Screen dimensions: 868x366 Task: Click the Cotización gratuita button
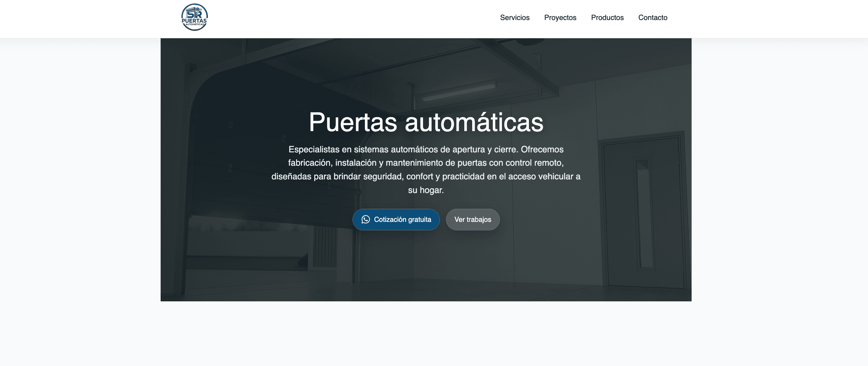(x=396, y=220)
